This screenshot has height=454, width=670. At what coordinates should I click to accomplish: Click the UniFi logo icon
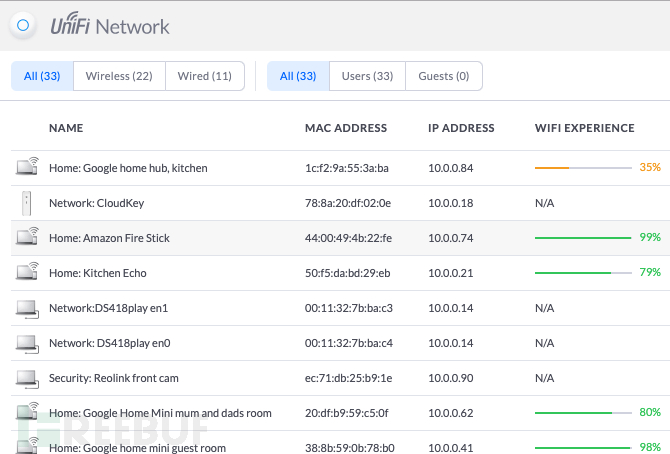27,27
